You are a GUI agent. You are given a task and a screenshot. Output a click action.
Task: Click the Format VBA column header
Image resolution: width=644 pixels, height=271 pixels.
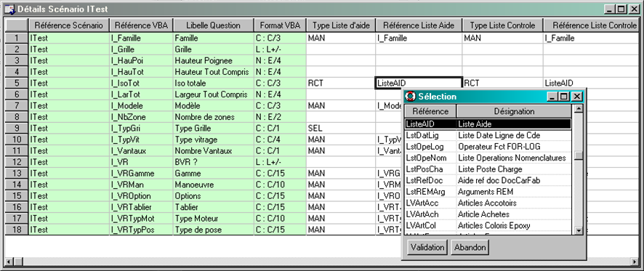280,25
